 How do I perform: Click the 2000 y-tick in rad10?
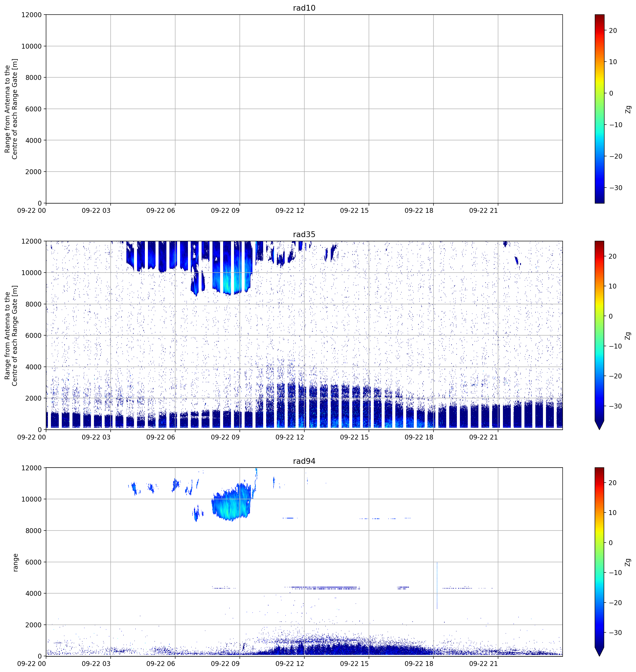click(x=34, y=172)
